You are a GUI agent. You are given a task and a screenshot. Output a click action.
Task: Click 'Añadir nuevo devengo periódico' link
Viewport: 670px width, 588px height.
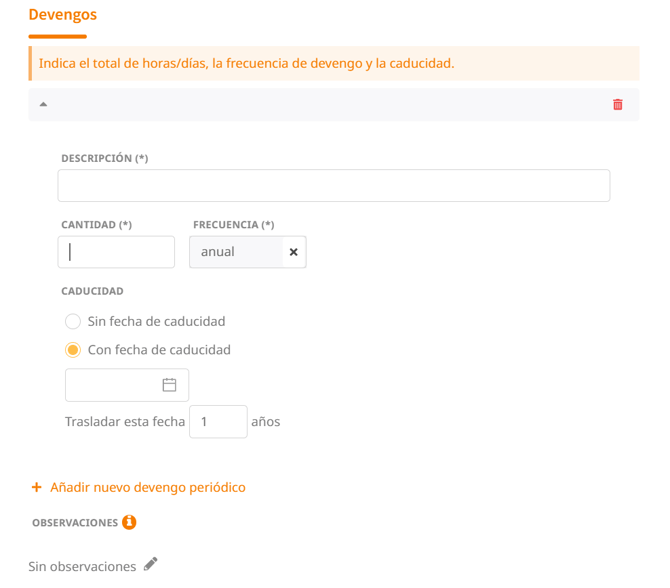148,487
